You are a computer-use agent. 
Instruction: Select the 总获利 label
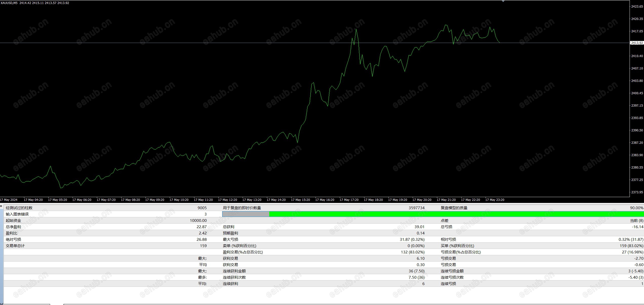(x=228, y=227)
